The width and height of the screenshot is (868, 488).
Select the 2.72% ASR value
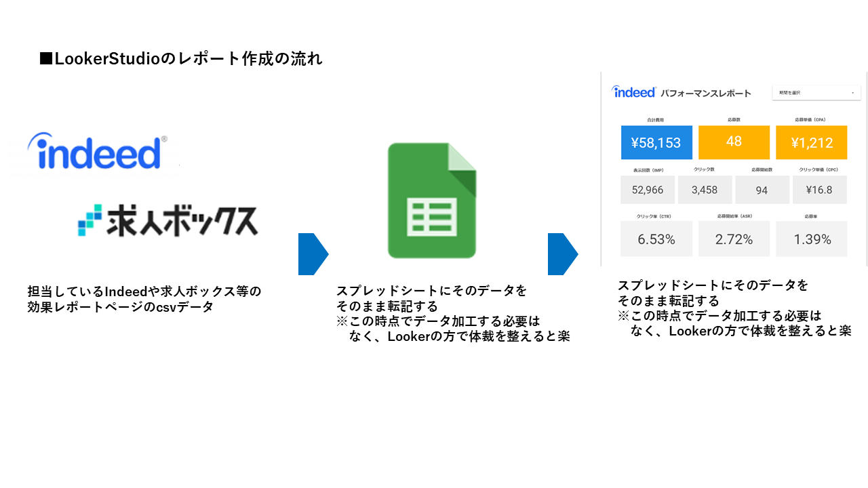pos(734,239)
